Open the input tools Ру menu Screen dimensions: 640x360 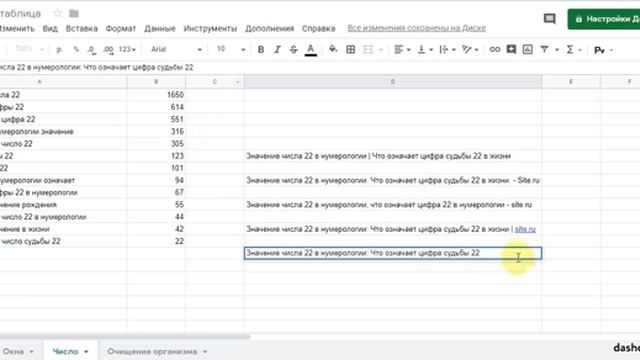click(603, 50)
